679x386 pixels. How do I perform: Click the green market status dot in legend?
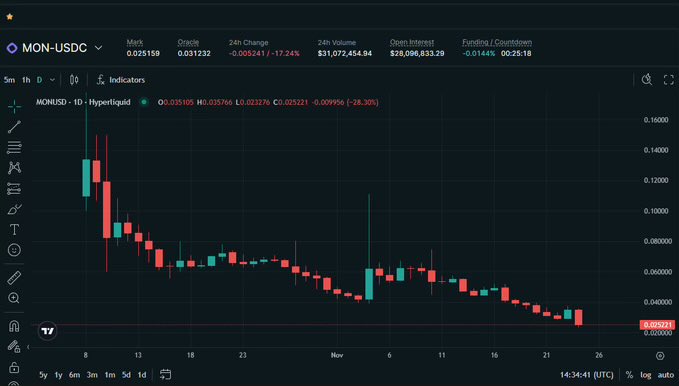pos(144,102)
